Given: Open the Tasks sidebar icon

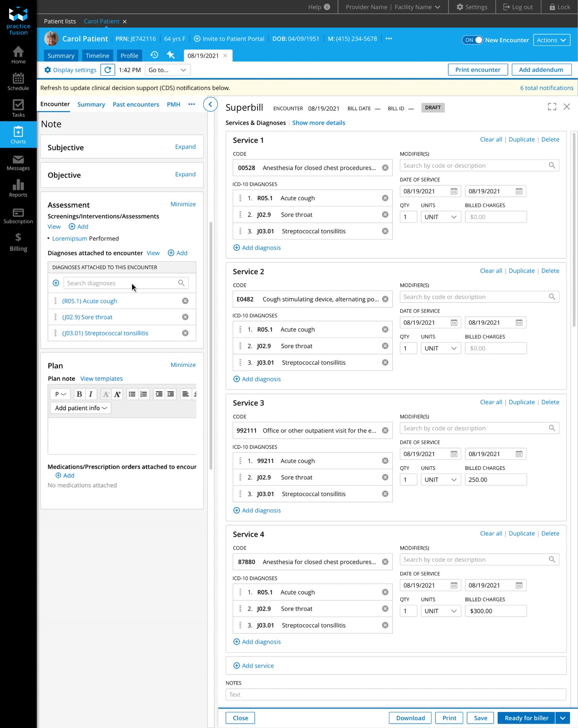Looking at the screenshot, I should point(18,108).
